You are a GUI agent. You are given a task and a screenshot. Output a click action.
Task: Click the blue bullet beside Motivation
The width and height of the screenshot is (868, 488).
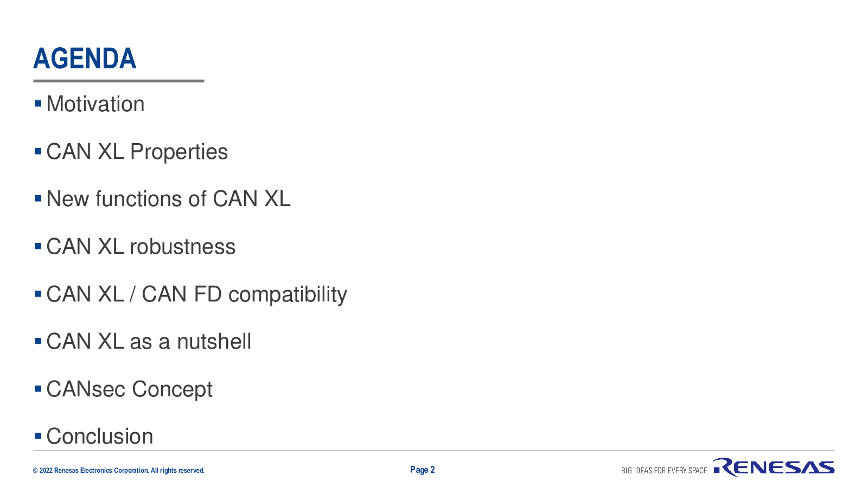pyautogui.click(x=38, y=103)
